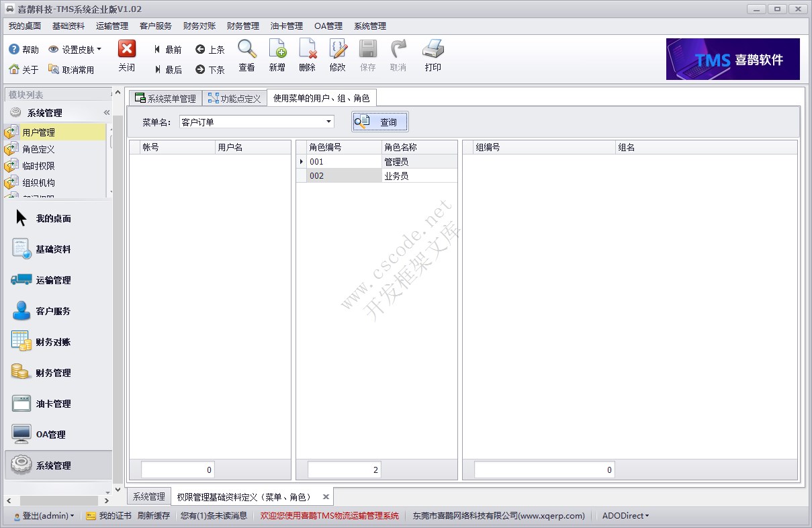Sort by 帐号 column header

177,147
